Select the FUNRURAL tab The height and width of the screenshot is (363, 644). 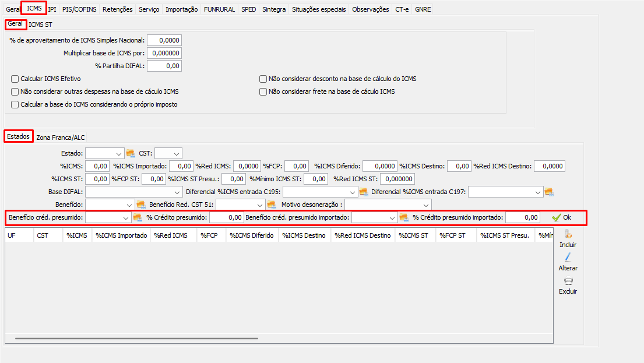pos(219,9)
